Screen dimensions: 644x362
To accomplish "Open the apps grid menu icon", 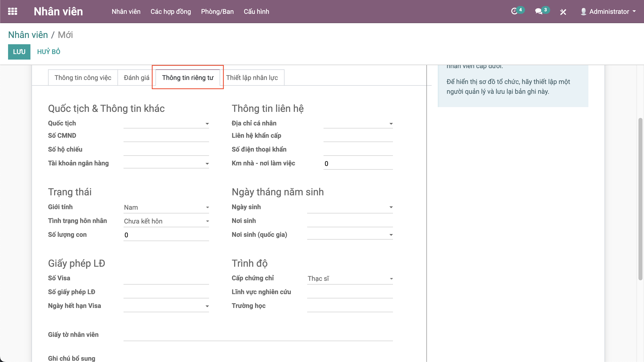I will click(x=13, y=11).
